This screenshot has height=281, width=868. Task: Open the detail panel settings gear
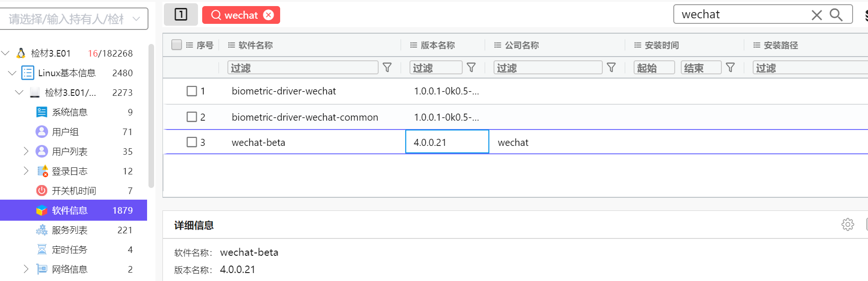click(847, 224)
